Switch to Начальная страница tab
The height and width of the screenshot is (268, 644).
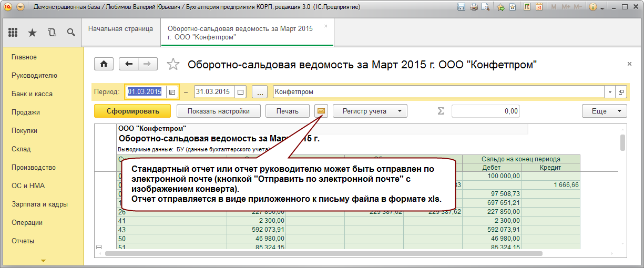(120, 29)
